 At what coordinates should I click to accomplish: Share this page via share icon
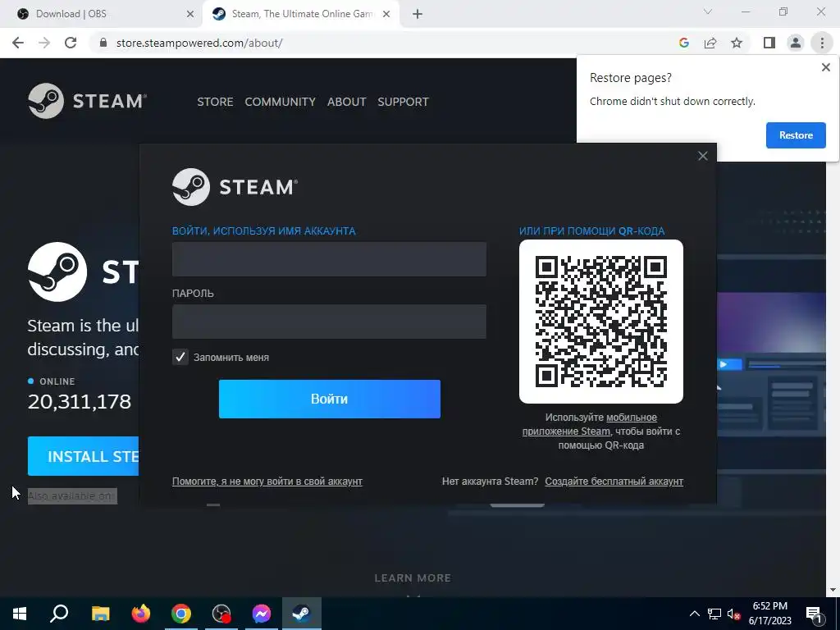(710, 43)
